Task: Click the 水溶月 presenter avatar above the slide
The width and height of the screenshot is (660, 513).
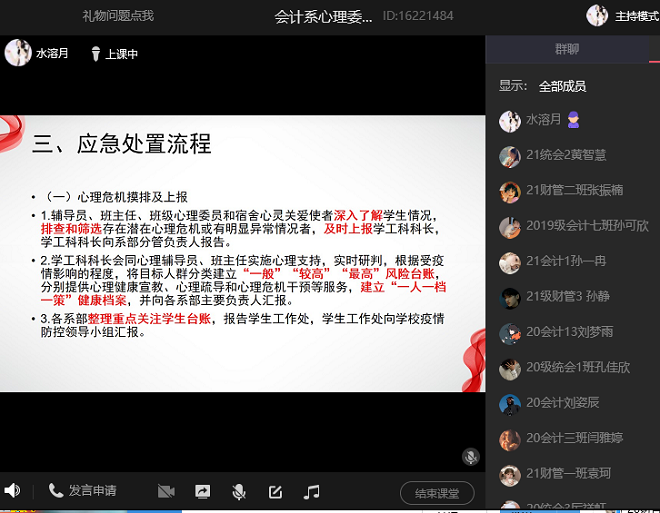Action: 17,53
